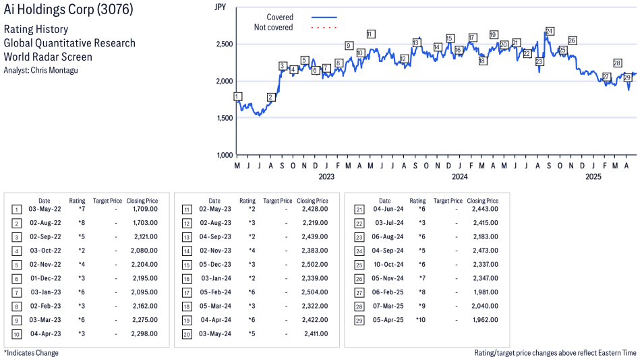Image resolution: width=644 pixels, height=357 pixels.
Task: Click the 2,502.00 closing price for 05-Dec-23
Action: coord(315,264)
